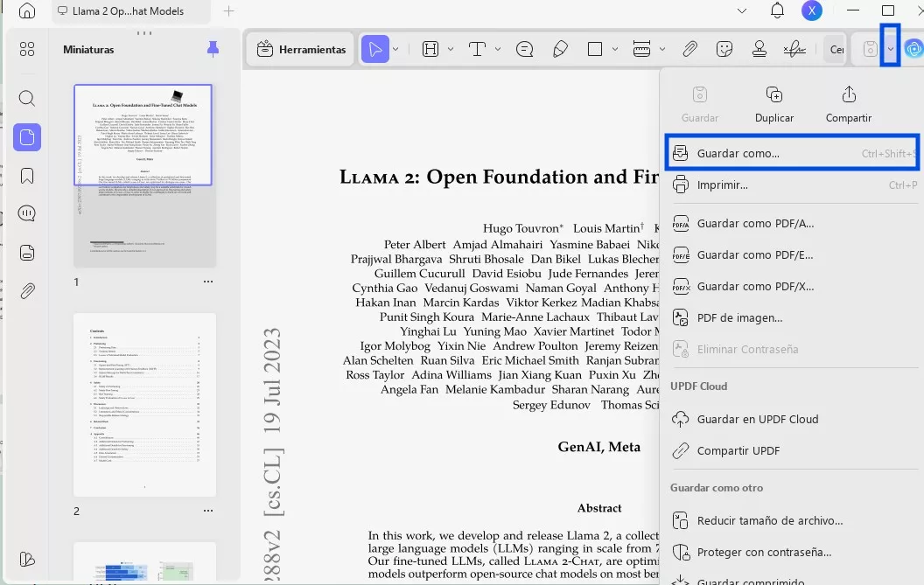Open the bookmarks panel icon
This screenshot has width=924, height=585.
tap(27, 176)
